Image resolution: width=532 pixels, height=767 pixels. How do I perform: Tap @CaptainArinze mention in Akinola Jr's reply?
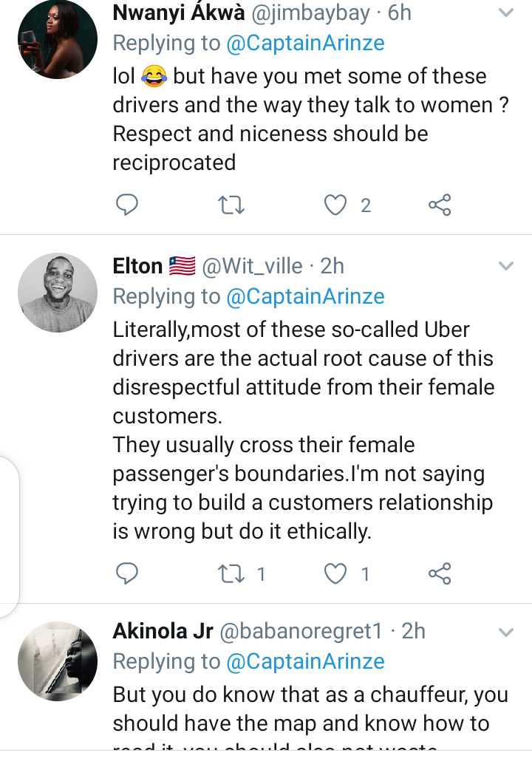pos(306,661)
